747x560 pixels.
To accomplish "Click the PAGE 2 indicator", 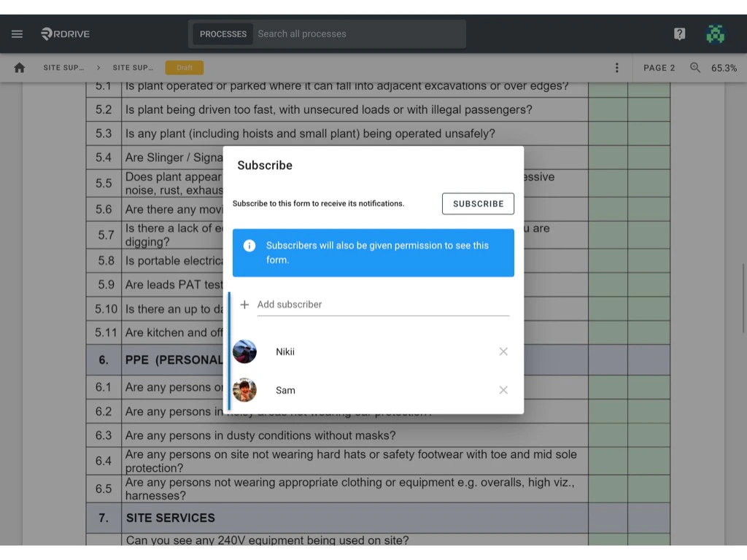I will [x=658, y=67].
